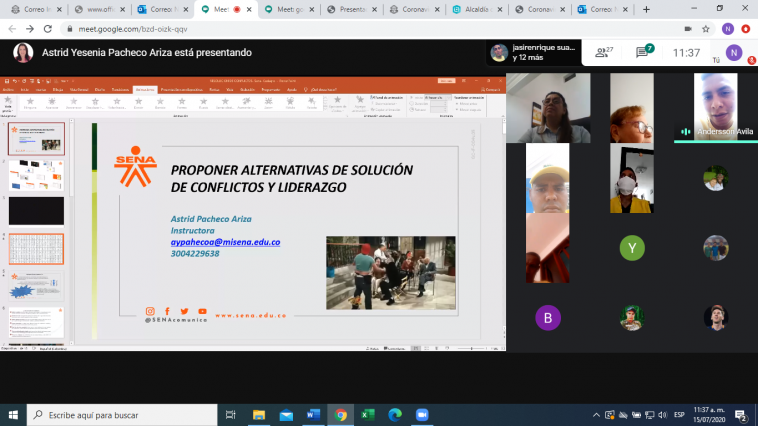Open a new Chrome tab

[647, 9]
